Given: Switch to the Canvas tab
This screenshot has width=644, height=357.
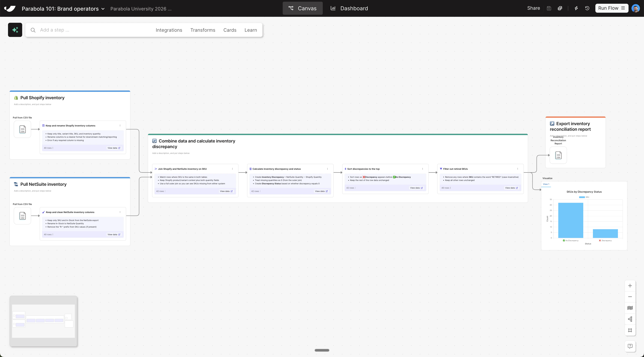Looking at the screenshot, I should pos(302,8).
